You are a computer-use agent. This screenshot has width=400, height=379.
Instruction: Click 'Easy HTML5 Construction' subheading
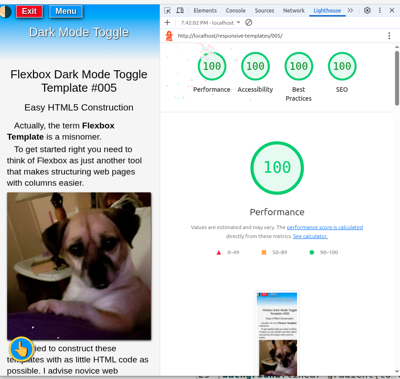click(x=79, y=108)
